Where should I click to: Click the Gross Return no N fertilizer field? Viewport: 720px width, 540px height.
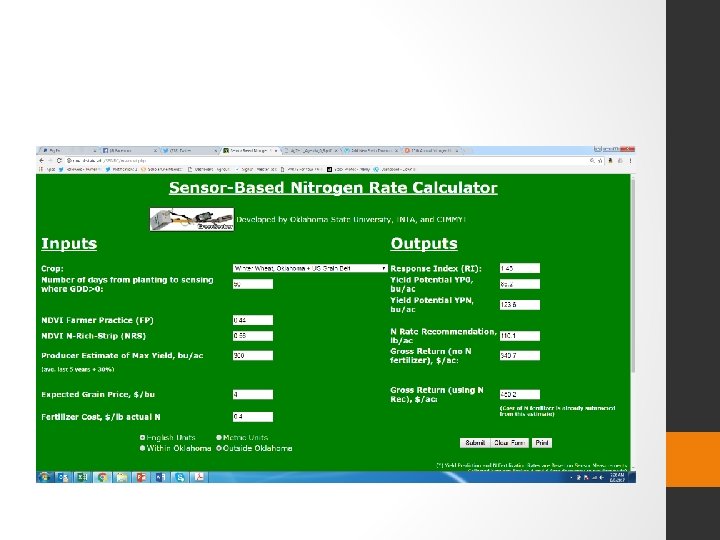click(x=520, y=355)
